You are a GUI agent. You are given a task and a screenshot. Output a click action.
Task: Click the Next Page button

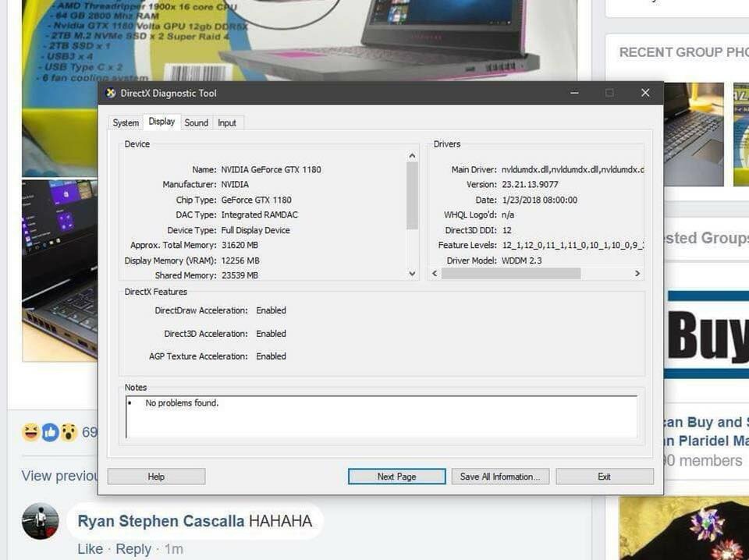point(396,477)
